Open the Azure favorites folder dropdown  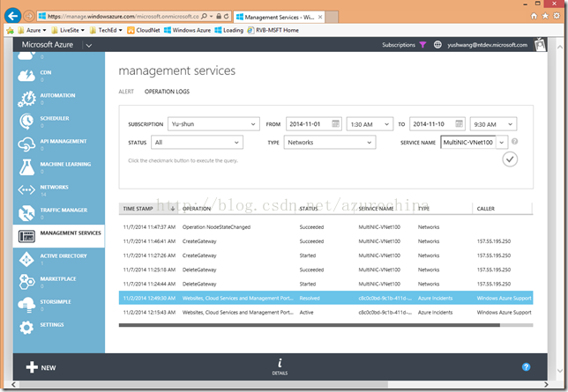33,30
